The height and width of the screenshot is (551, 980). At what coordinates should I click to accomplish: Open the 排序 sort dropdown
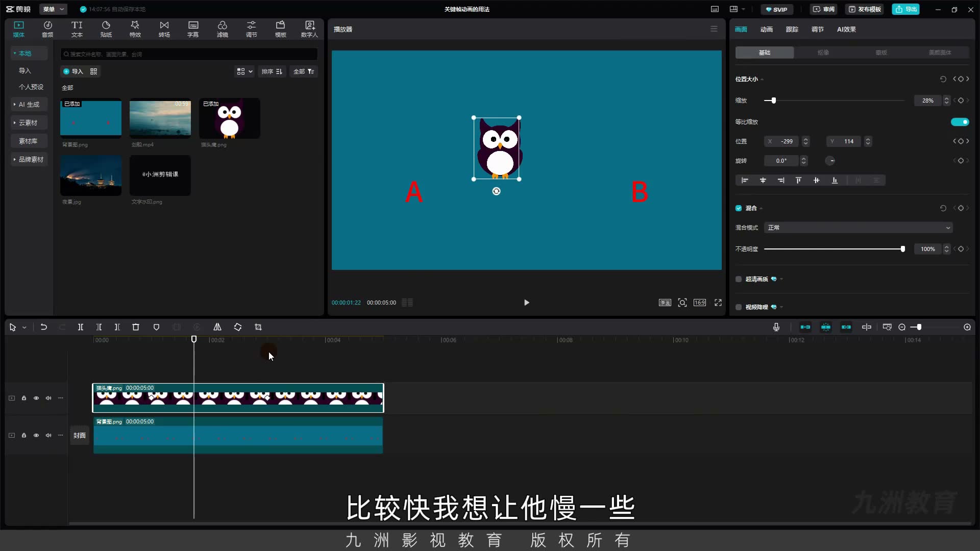point(272,71)
